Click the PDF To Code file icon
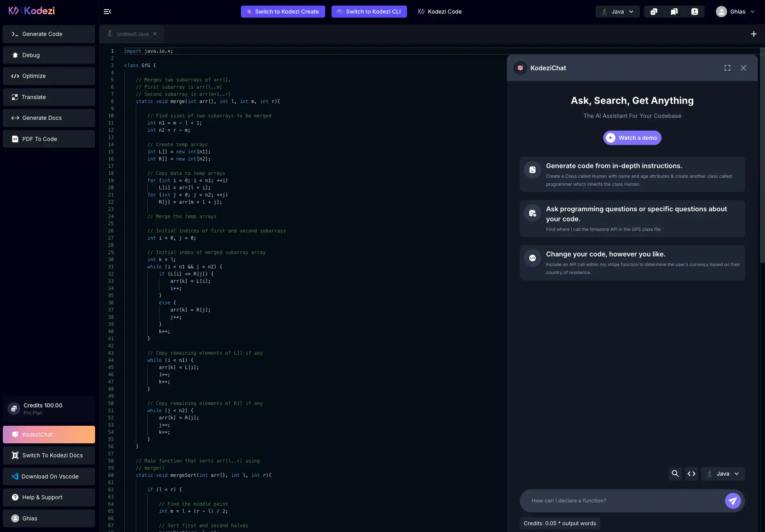 tap(15, 139)
